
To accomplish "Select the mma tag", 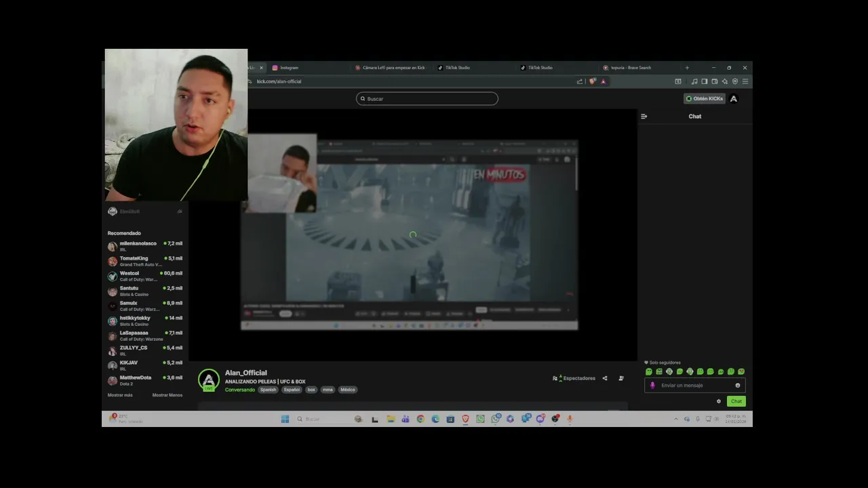I will (328, 390).
